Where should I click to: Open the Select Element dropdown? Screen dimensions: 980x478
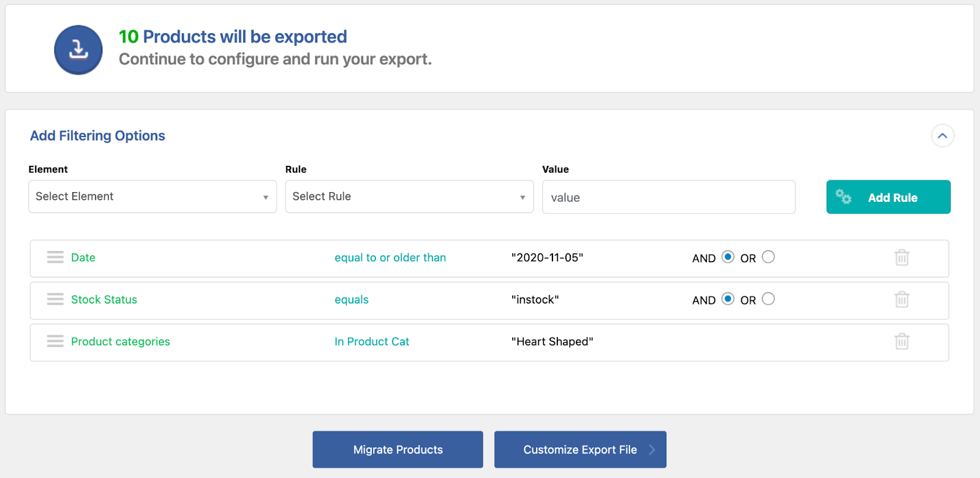click(x=153, y=196)
